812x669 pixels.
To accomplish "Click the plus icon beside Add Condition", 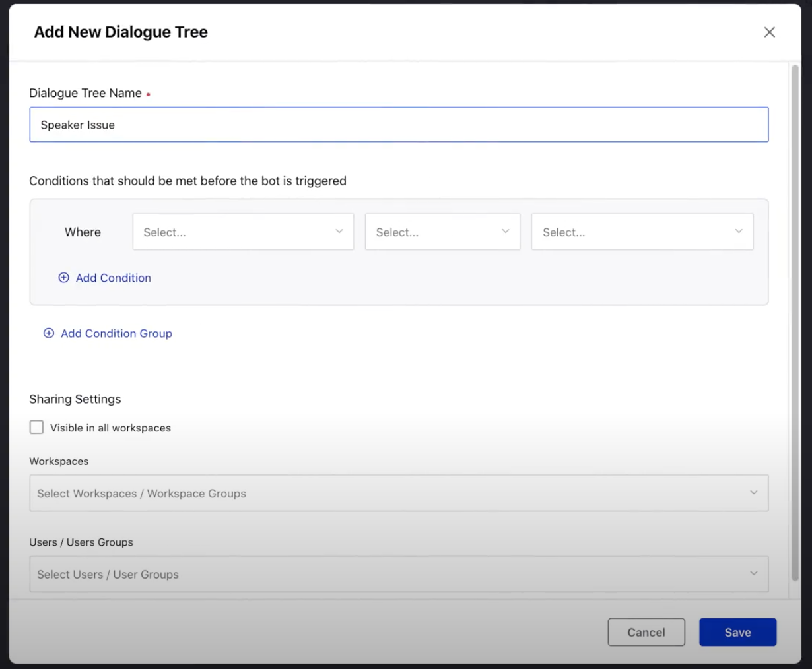I will point(63,278).
